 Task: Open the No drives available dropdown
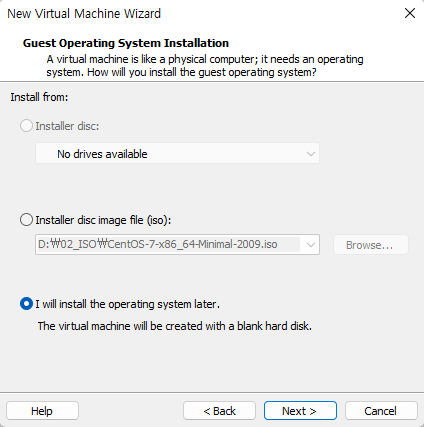177,154
